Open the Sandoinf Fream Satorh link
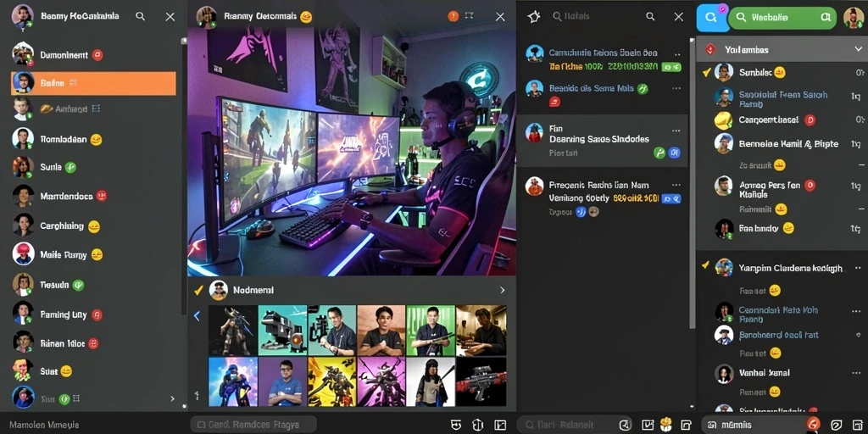Viewport: 868px width, 434px height. [782, 99]
